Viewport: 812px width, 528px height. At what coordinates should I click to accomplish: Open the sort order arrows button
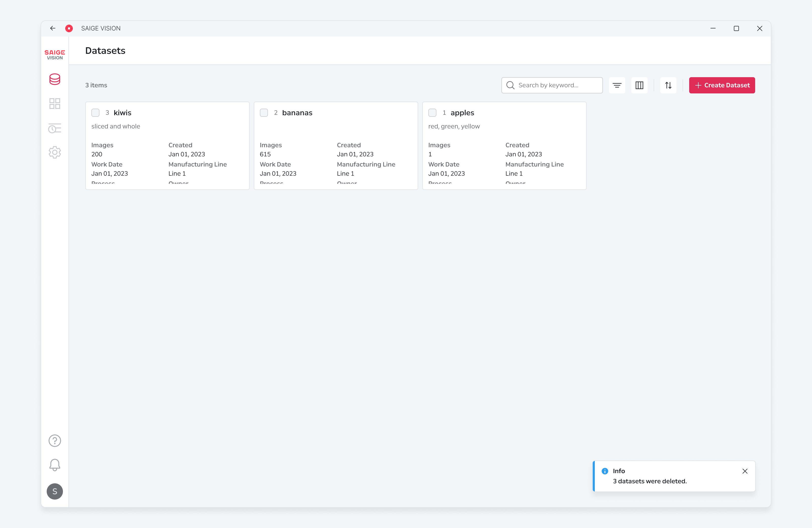[x=668, y=85]
